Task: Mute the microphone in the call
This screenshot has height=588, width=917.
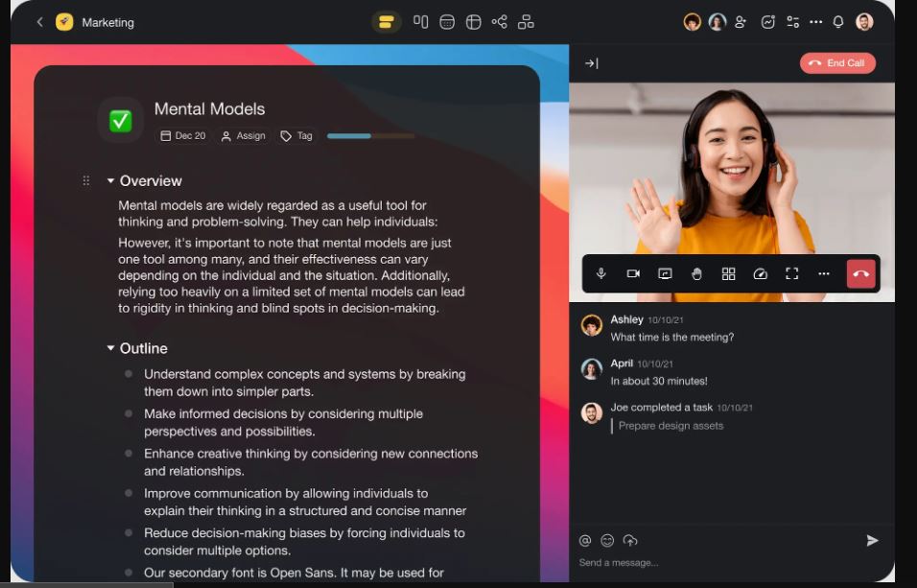Action: point(601,274)
